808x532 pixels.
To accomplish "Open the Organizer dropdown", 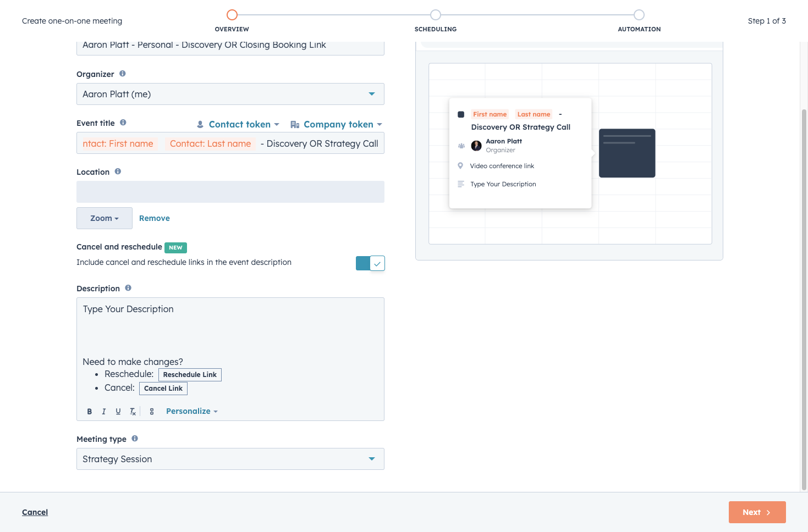I will pos(230,94).
